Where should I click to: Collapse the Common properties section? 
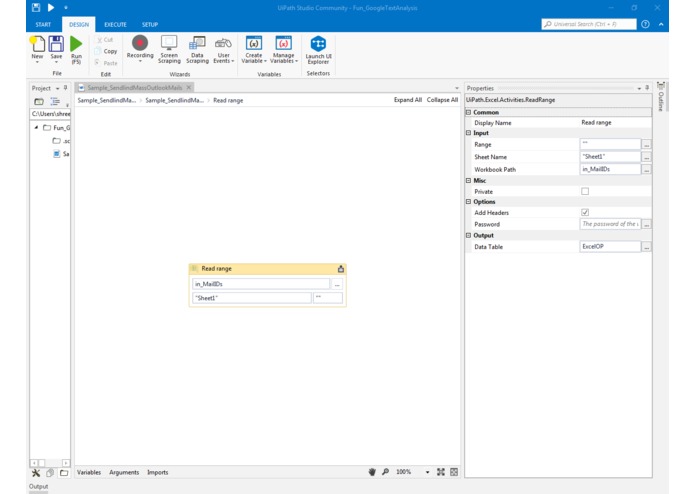469,113
